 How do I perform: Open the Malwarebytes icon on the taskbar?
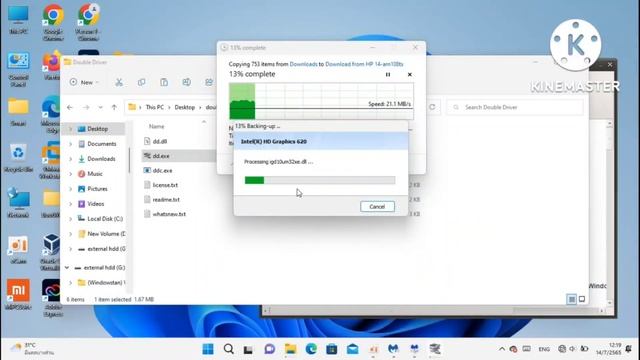[x=393, y=349]
